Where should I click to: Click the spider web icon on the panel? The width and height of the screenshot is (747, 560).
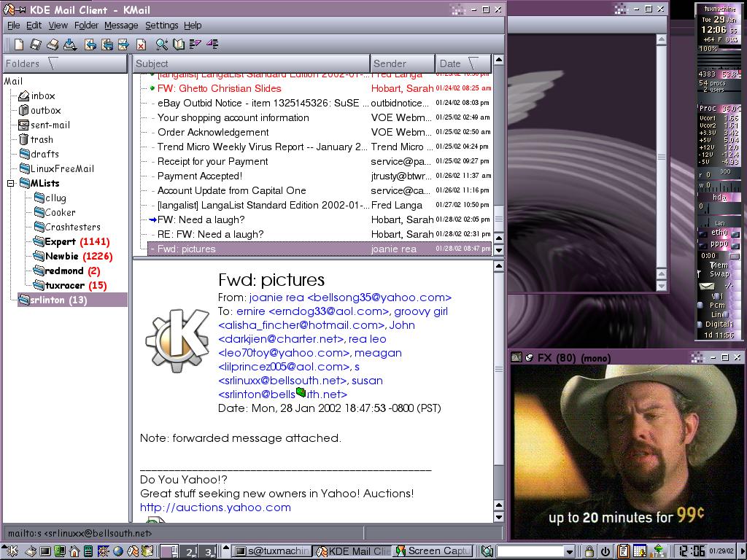point(104,551)
